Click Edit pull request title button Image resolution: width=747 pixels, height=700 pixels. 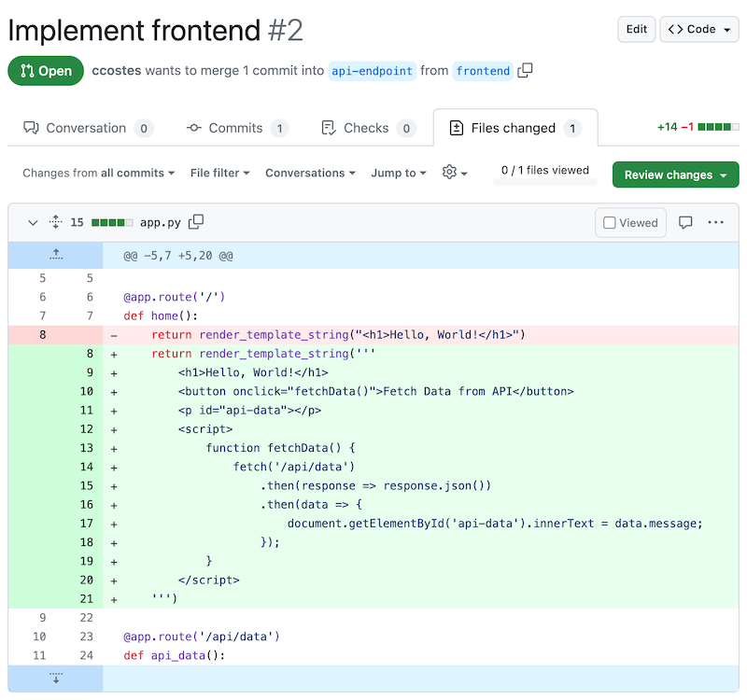(636, 29)
